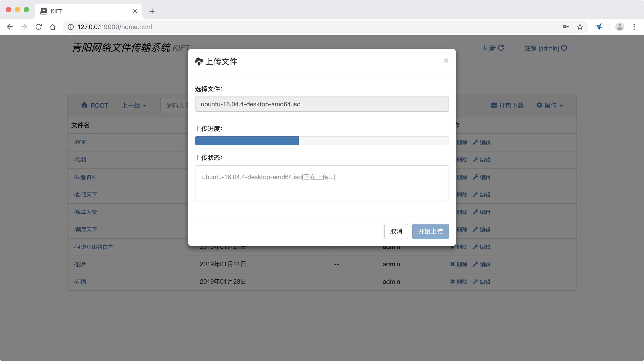Image resolution: width=644 pixels, height=361 pixels.
Task: Click the ROOT home icon in the toolbar
Action: pyautogui.click(x=85, y=105)
